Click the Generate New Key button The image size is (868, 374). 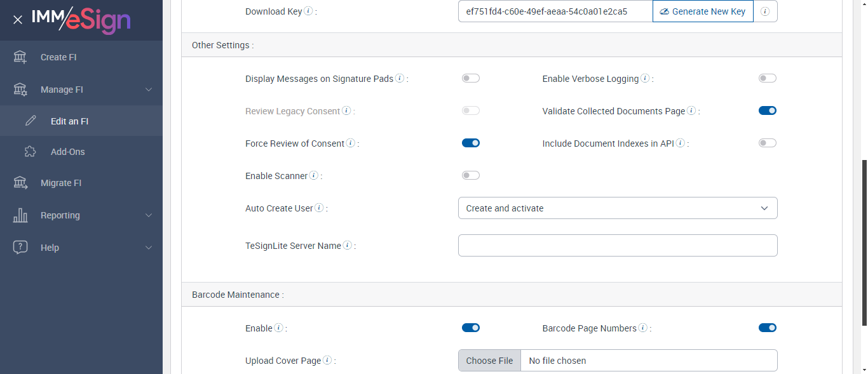point(703,11)
